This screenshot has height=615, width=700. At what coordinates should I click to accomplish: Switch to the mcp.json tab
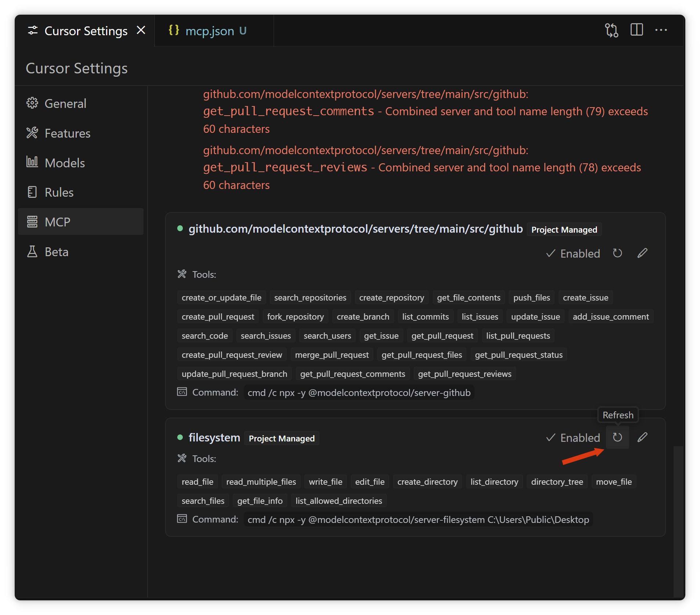(210, 31)
